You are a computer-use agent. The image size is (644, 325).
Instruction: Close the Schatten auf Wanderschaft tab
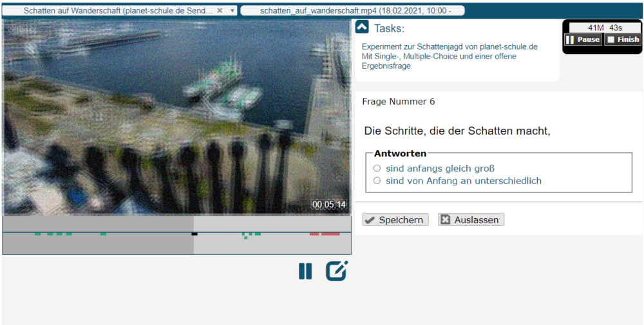(x=220, y=10)
